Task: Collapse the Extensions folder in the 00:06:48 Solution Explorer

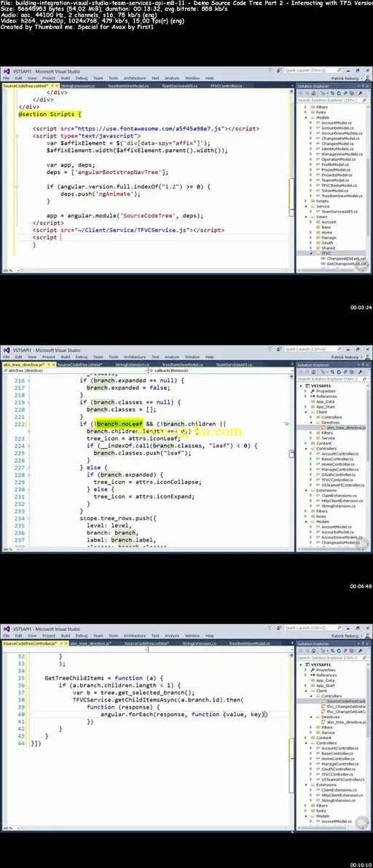Action: [x=305, y=490]
